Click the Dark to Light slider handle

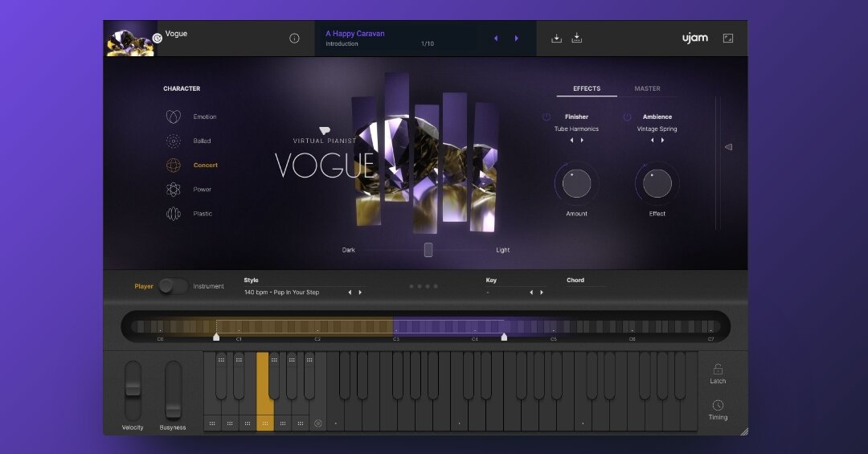tap(428, 250)
